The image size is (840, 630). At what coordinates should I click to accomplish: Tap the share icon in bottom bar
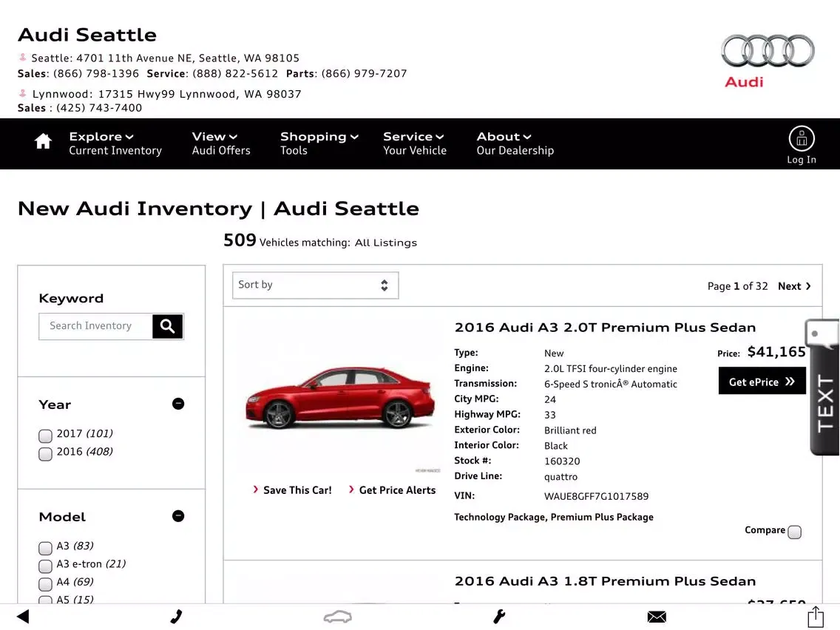[x=816, y=616]
